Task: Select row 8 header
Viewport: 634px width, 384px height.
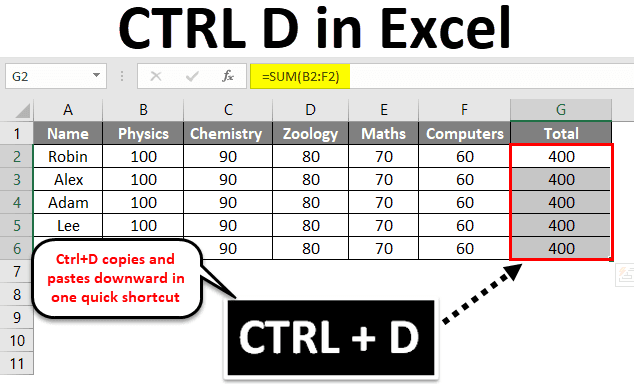Action: coord(17,295)
